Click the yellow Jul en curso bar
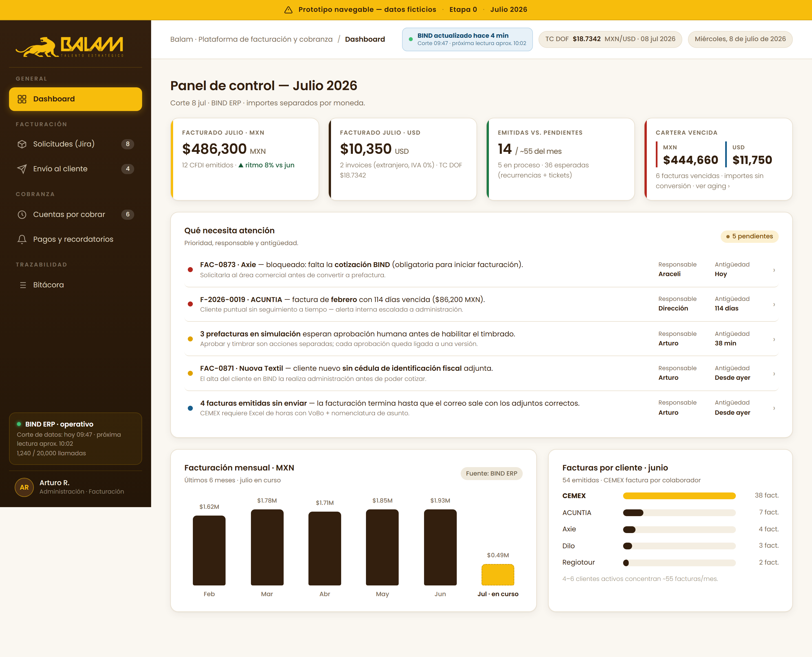 pos(498,574)
